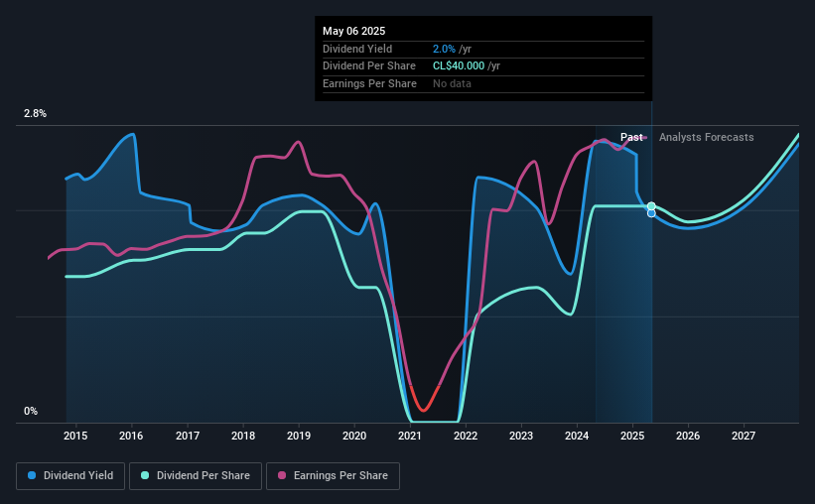The height and width of the screenshot is (504, 815).
Task: Click the Analysts Forecasts label
Action: pos(707,137)
